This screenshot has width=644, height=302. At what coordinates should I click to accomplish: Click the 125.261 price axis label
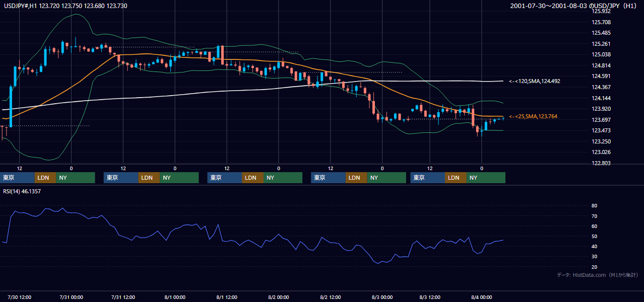(601, 44)
